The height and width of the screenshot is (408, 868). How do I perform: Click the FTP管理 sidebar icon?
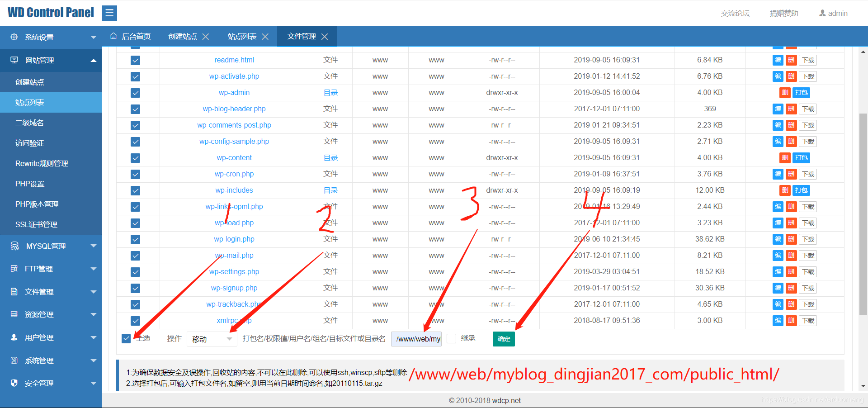[x=14, y=269]
